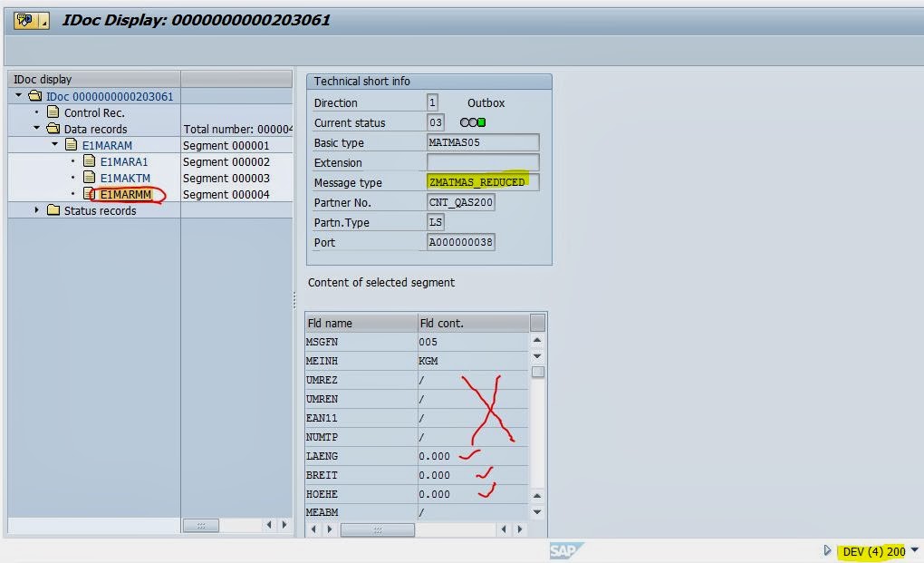The height and width of the screenshot is (563, 924).
Task: Click the Status records label
Action: pos(101,210)
